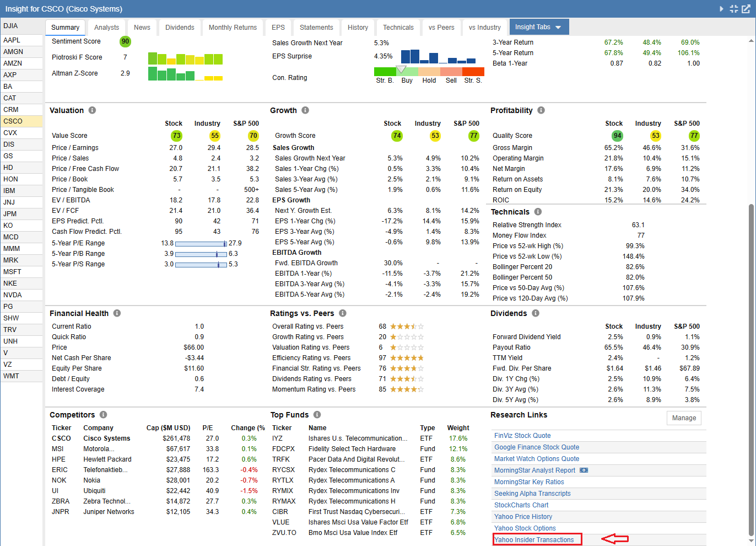The width and height of the screenshot is (756, 546).
Task: Open StockCharts Chart link
Action: [x=521, y=505]
